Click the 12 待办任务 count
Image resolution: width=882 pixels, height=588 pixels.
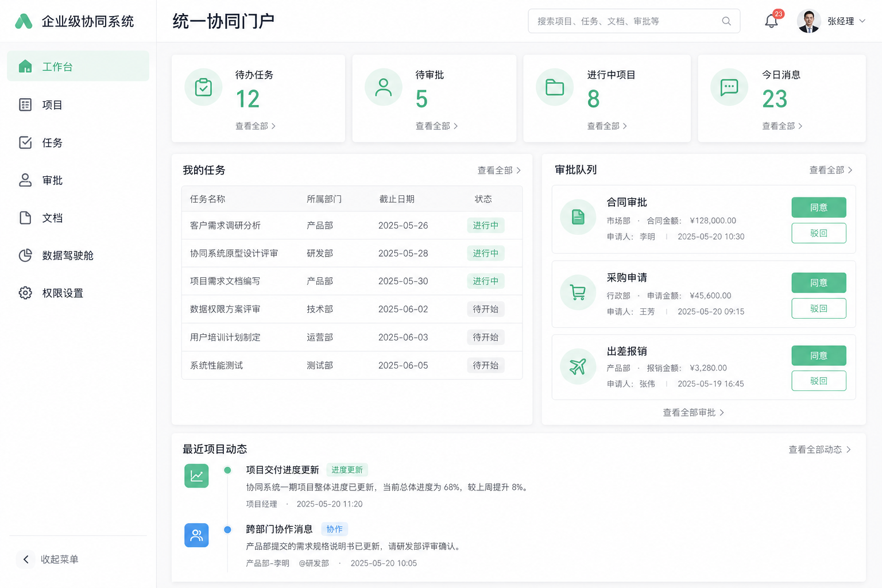point(247,99)
